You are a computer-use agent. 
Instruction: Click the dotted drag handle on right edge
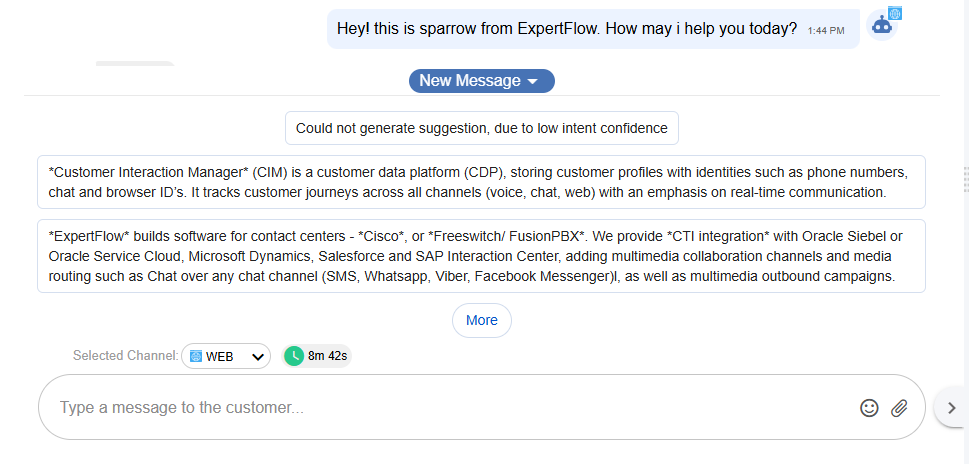click(965, 179)
